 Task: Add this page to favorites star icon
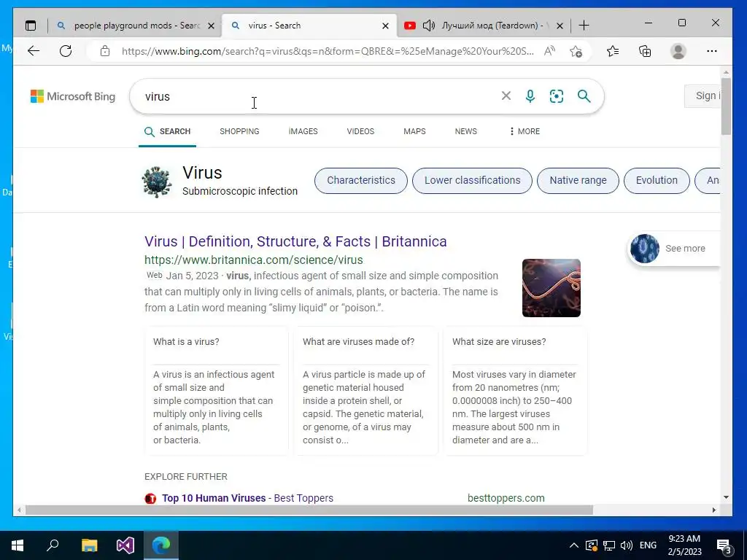[x=576, y=51]
